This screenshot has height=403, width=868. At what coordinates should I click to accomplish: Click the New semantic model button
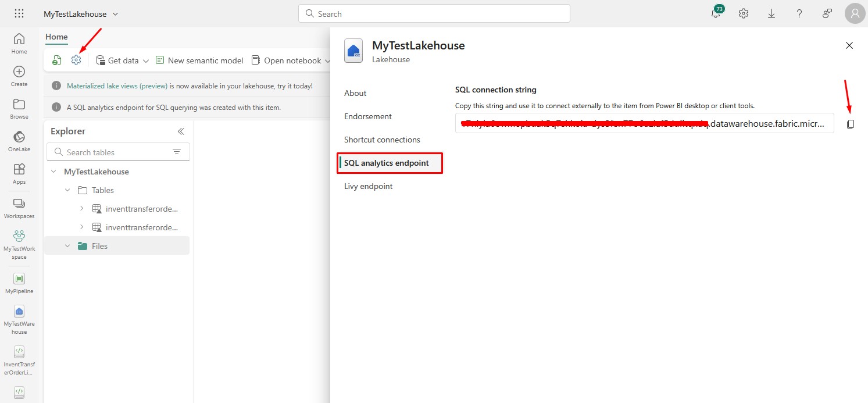click(199, 60)
